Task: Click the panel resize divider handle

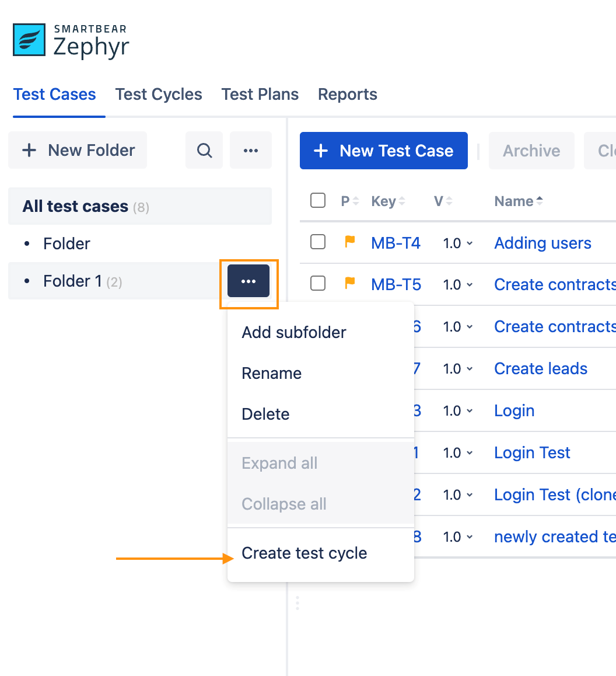Action: (297, 603)
